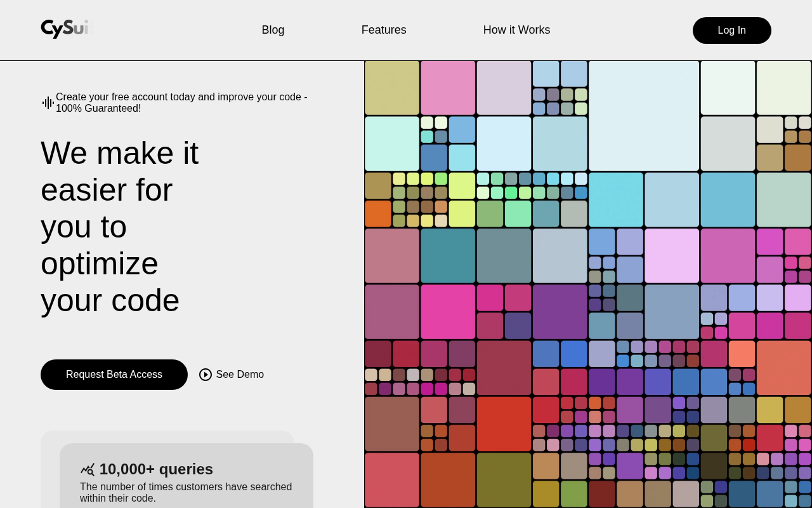Click the free account announcement text
Viewport: 812px width, 508px height.
tap(181, 103)
